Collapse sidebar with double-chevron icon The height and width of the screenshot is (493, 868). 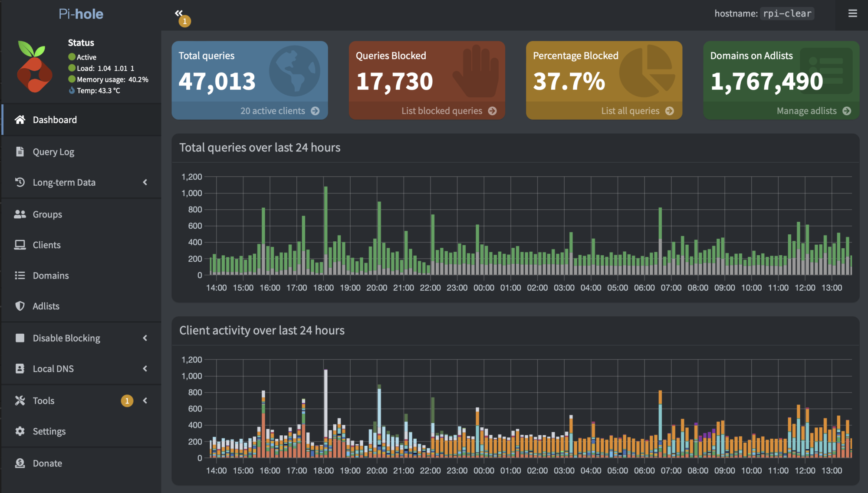pyautogui.click(x=179, y=13)
